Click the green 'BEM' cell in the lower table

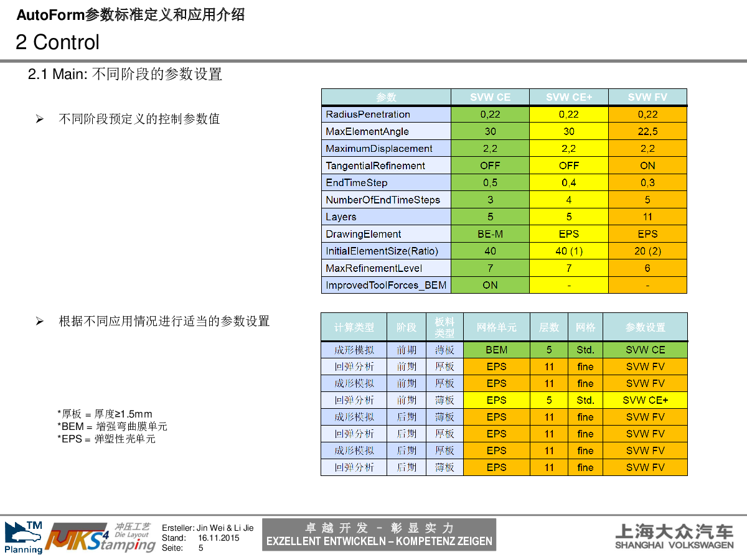(497, 350)
